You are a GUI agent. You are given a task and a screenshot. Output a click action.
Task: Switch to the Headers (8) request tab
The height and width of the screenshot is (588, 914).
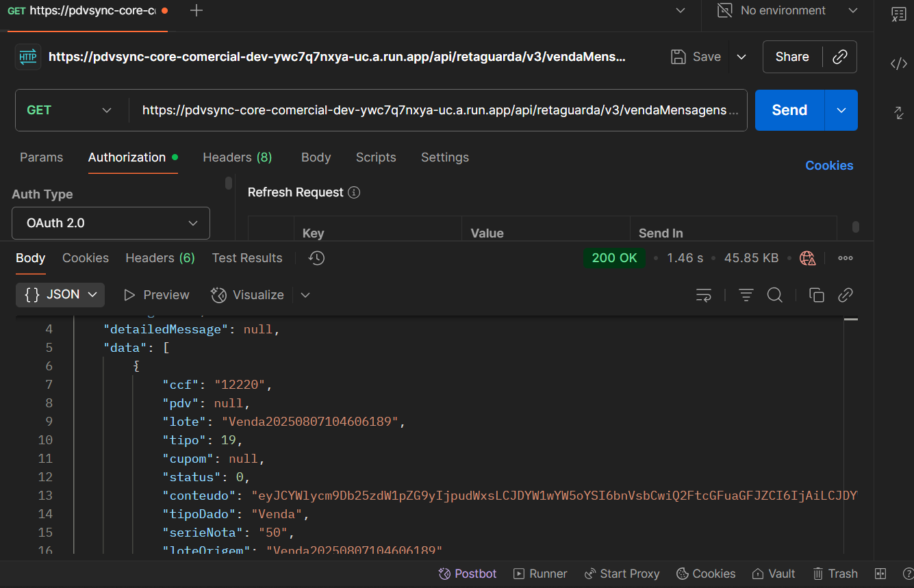point(237,157)
